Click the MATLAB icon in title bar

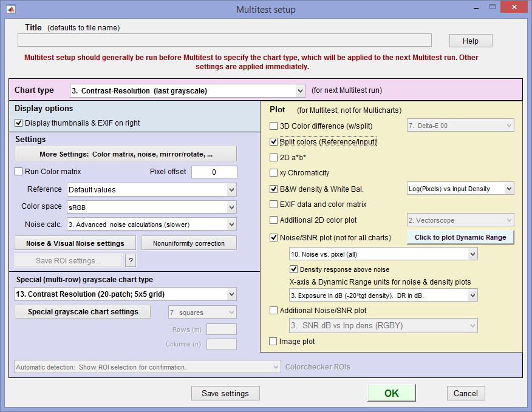click(x=11, y=9)
